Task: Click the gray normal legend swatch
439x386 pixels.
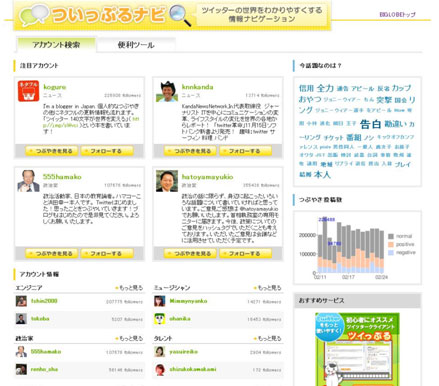Action: click(391, 236)
